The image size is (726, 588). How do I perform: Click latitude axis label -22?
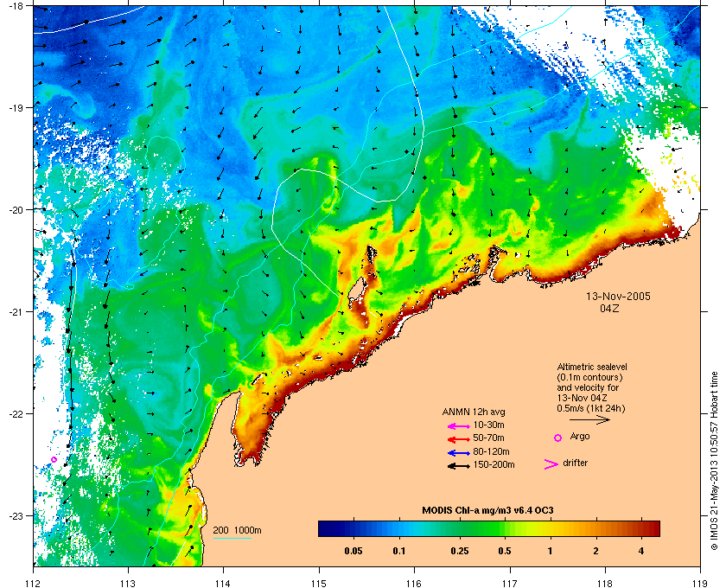click(x=16, y=413)
